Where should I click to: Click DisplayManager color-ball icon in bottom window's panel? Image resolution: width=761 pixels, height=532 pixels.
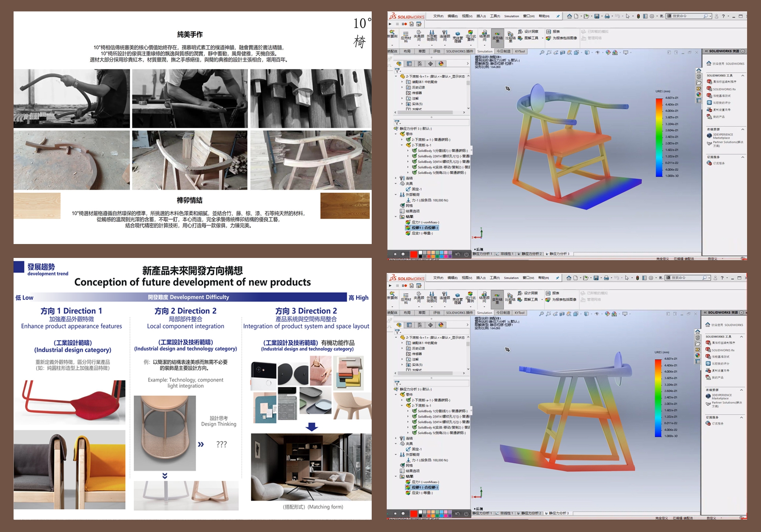point(441,325)
